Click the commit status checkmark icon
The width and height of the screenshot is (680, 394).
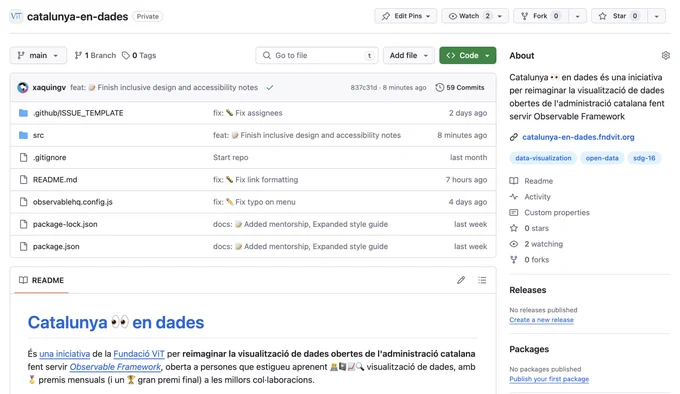(270, 88)
